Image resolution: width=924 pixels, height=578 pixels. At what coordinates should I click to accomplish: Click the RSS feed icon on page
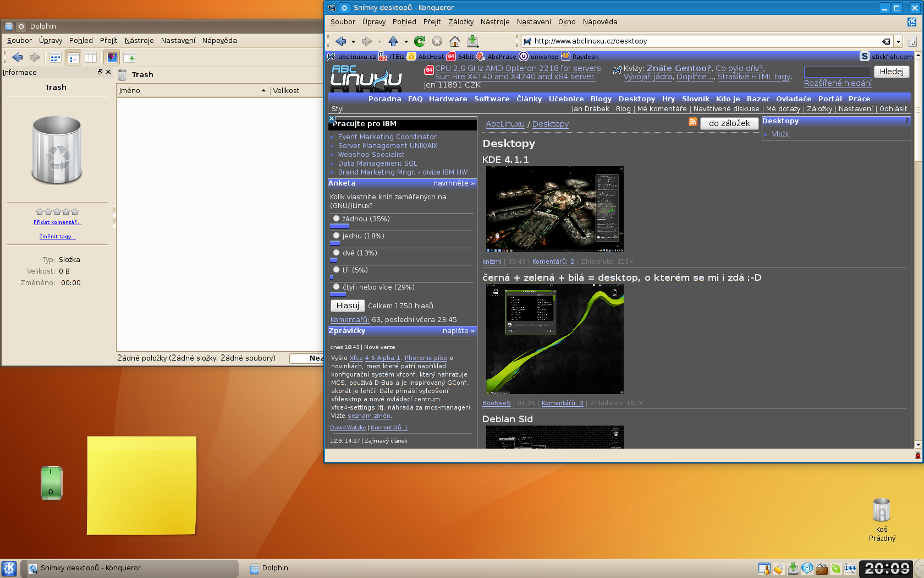[693, 122]
